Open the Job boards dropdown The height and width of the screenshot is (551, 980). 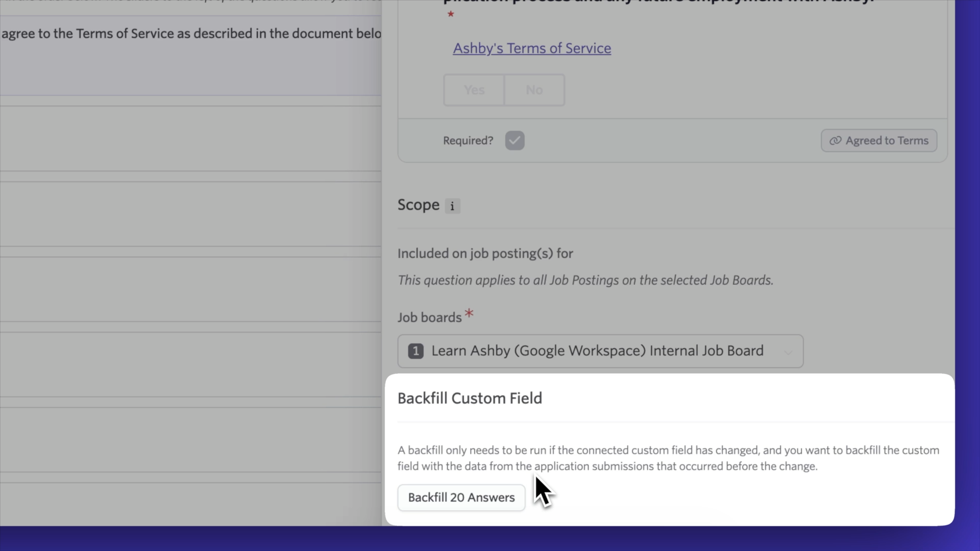coord(600,351)
